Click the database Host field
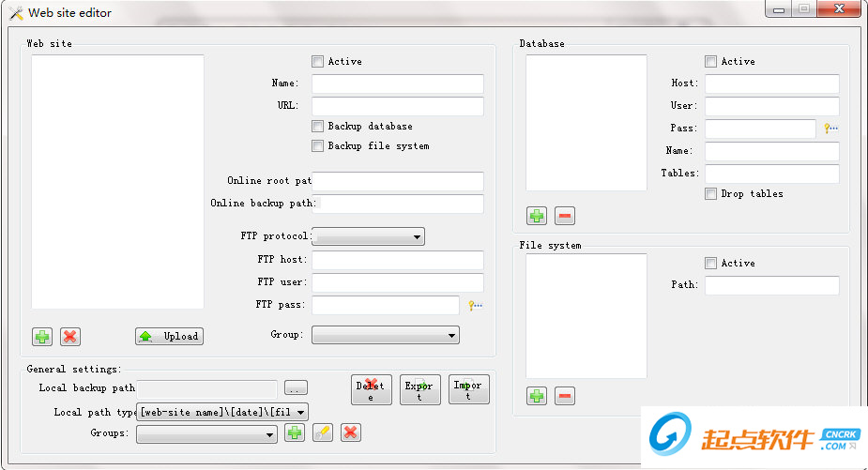This screenshot has width=868, height=470. pos(771,83)
